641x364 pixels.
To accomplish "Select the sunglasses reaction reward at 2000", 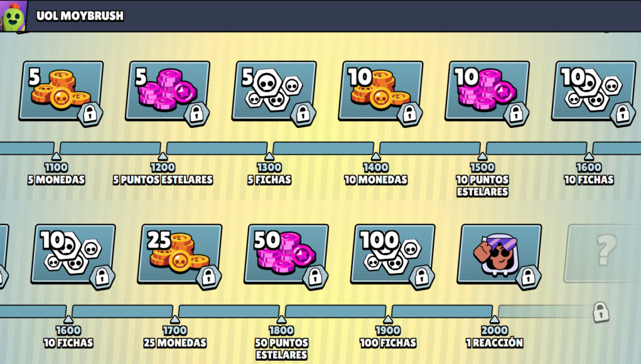I will pos(500,254).
